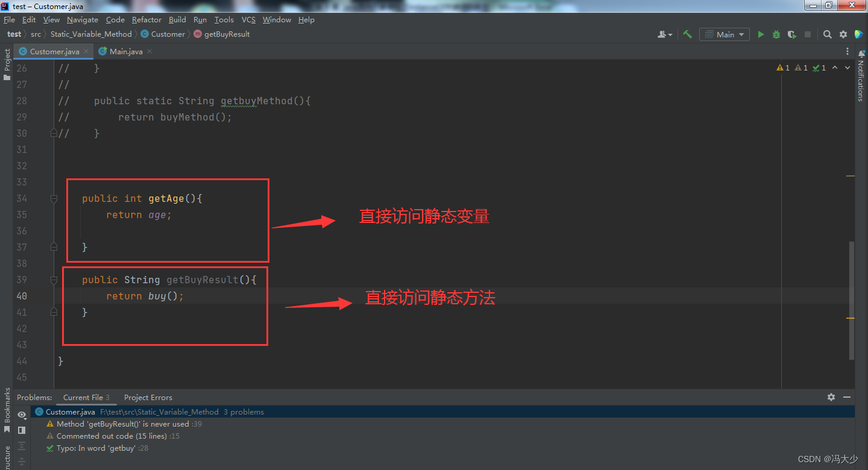Open the Project tool window sidebar button
This screenshot has width=868, height=470.
pyautogui.click(x=7, y=65)
